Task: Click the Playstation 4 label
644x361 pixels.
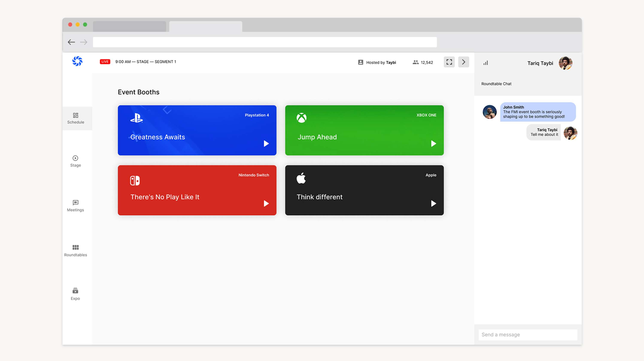Action: point(257,115)
